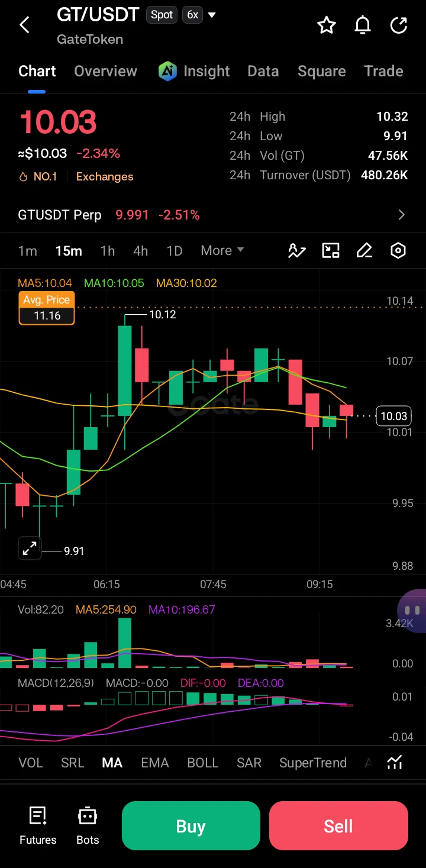Image resolution: width=426 pixels, height=868 pixels.
Task: Open the Exchanges category link
Action: [105, 176]
